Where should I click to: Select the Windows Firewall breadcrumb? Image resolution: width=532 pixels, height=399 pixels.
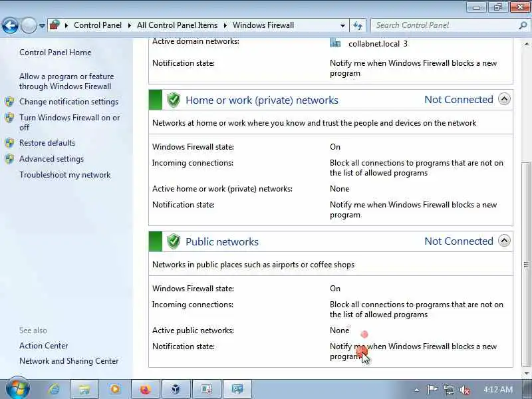point(263,25)
